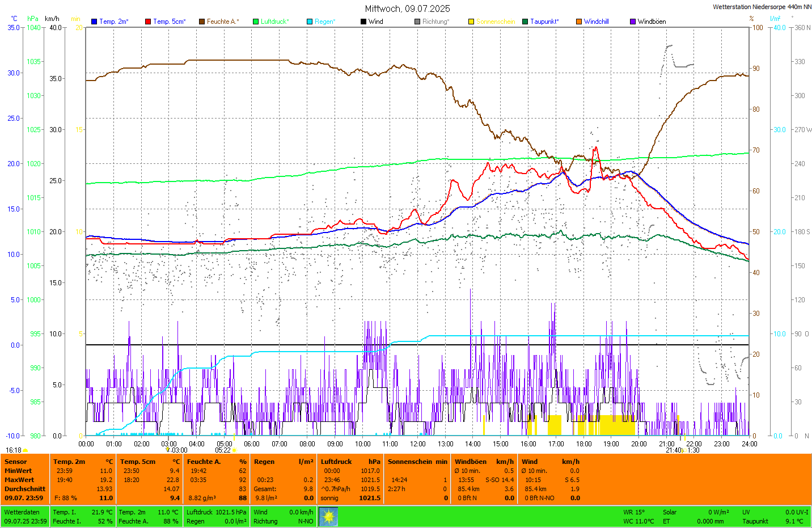Click the blue Temp. 2m legend square
Viewport: 812px width, 528px height.
coord(94,22)
